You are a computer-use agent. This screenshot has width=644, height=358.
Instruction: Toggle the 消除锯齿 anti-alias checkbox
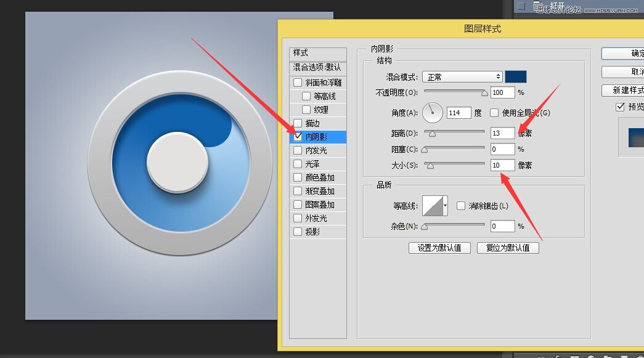coord(461,206)
